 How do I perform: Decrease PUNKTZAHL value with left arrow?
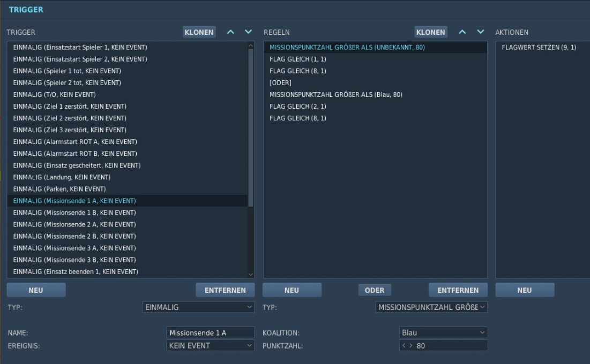pos(404,346)
